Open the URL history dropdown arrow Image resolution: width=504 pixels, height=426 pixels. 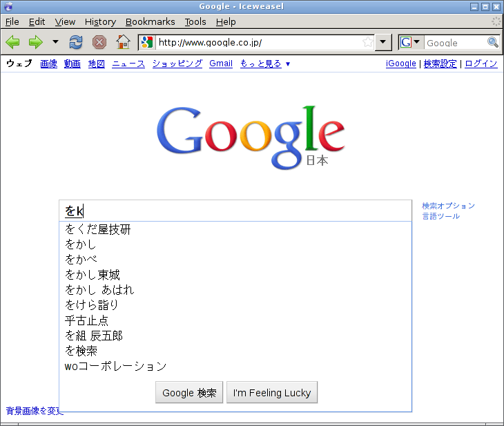tap(382, 42)
